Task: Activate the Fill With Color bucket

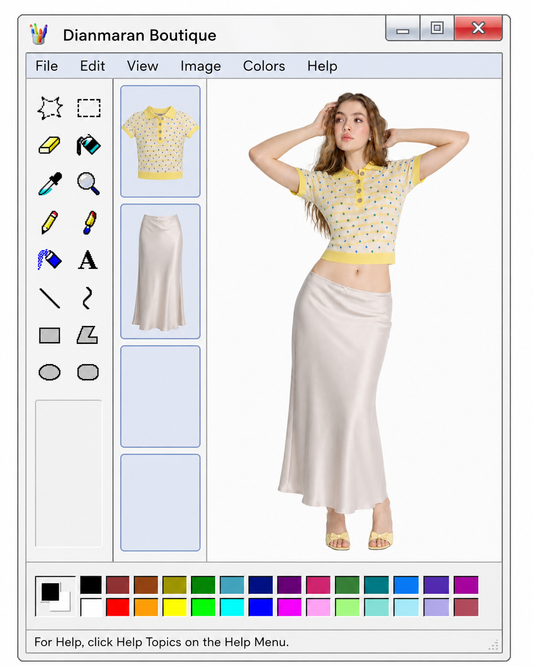Action: tap(88, 145)
